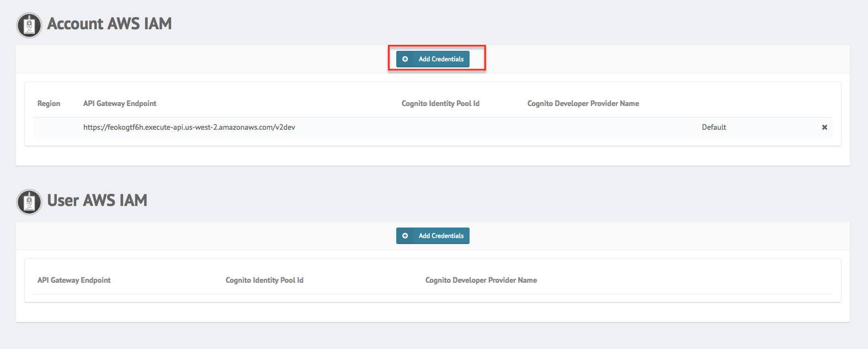
Task: Click User table Cognito Developer Provider Name header
Action: [481, 280]
